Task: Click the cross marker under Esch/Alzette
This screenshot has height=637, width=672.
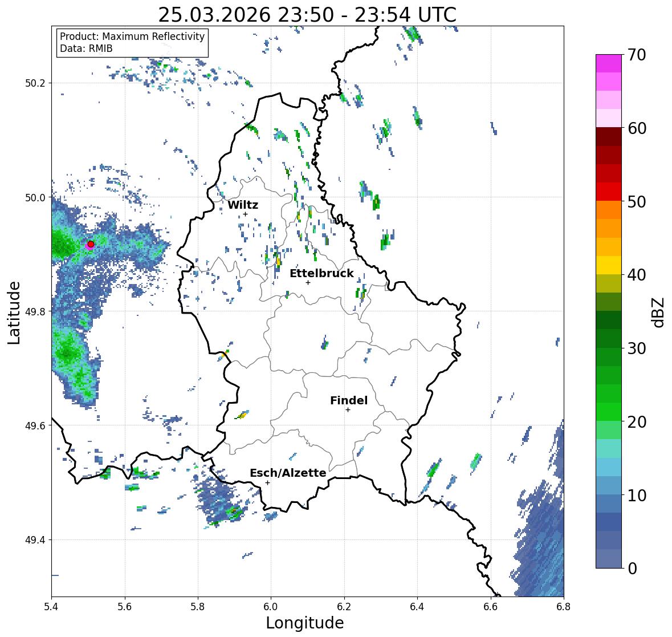Action: pyautogui.click(x=267, y=482)
